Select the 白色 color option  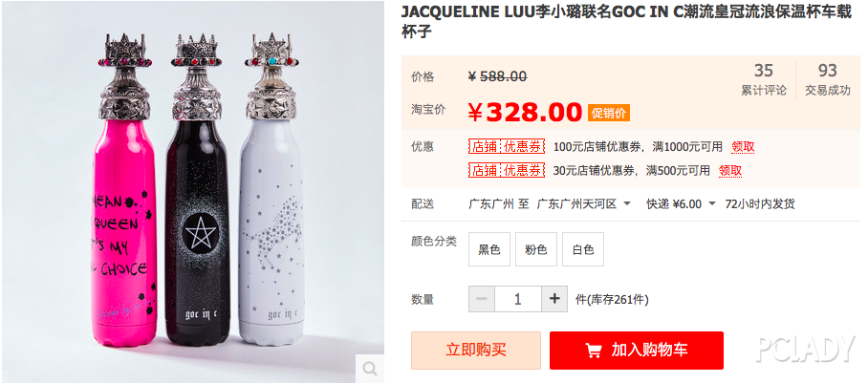pyautogui.click(x=583, y=249)
